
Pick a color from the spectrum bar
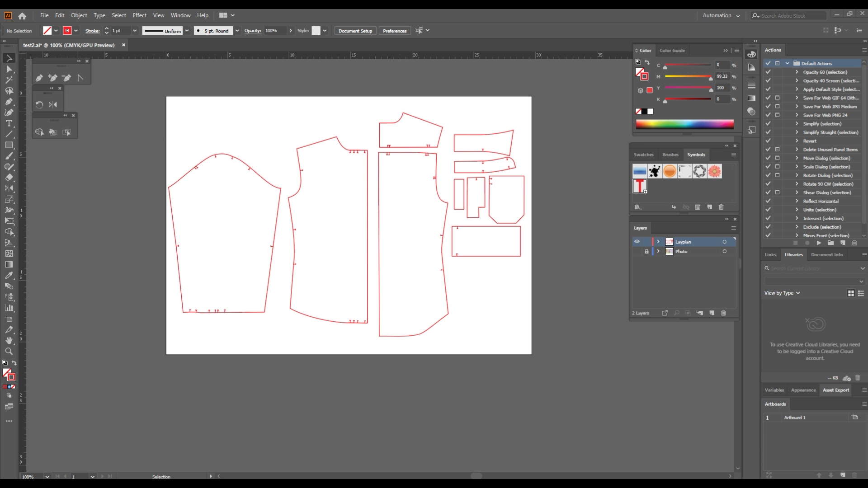click(x=684, y=124)
